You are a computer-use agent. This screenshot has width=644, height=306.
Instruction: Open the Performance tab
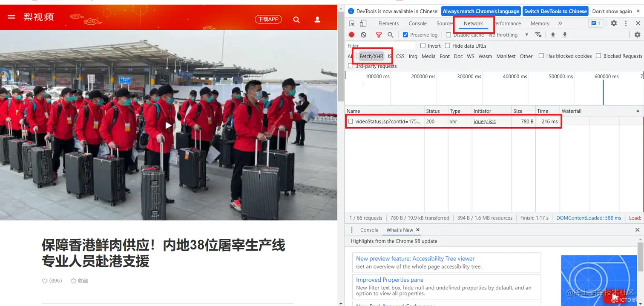(508, 23)
